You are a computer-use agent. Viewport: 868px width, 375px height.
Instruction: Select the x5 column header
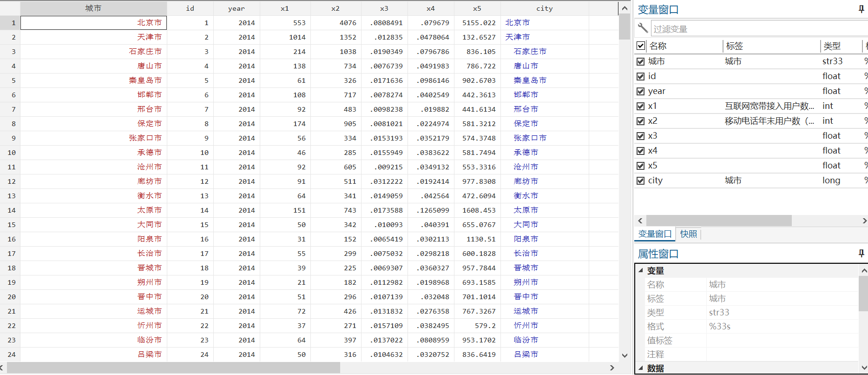pos(477,8)
